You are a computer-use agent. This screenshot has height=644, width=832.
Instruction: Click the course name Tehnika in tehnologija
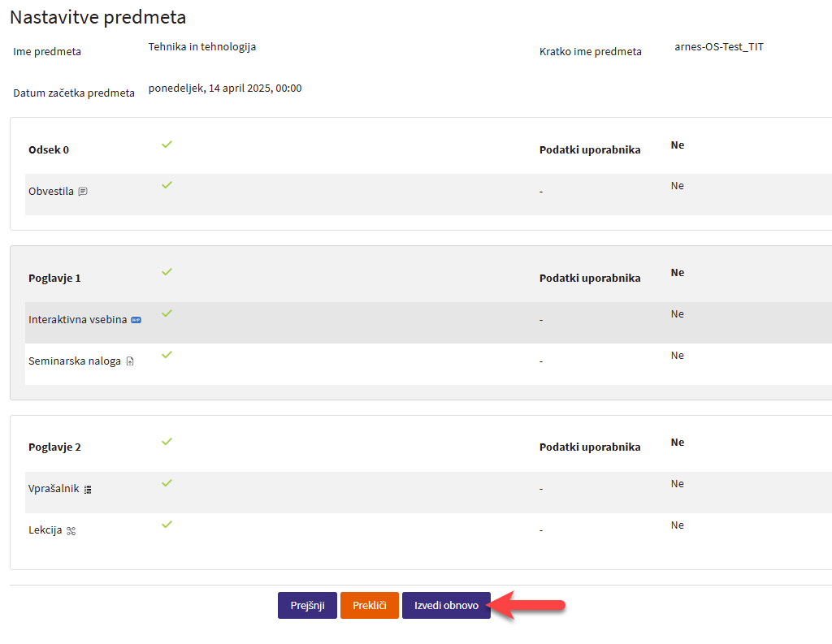pyautogui.click(x=202, y=47)
